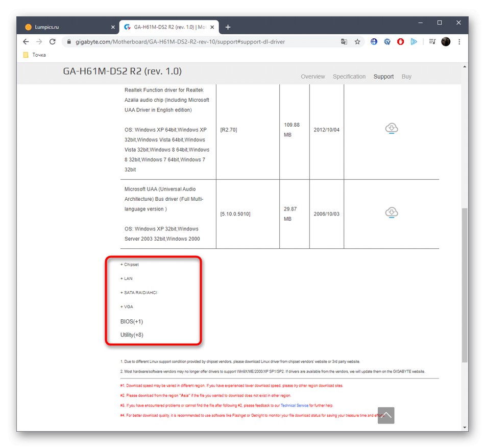Click the Realtek Function driver description
The height and width of the screenshot is (448, 485).
click(x=167, y=100)
